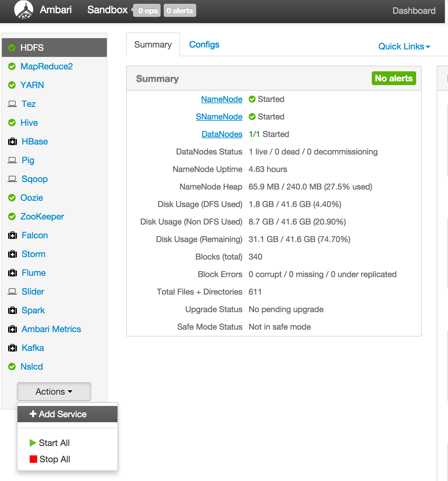Click the plus icon beside Add Service
Screen dimensions: 448x481
pos(33,414)
